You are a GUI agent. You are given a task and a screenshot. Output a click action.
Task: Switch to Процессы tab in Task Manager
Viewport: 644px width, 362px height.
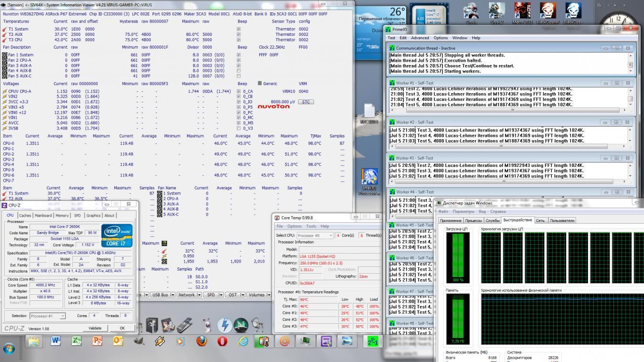[x=474, y=220]
